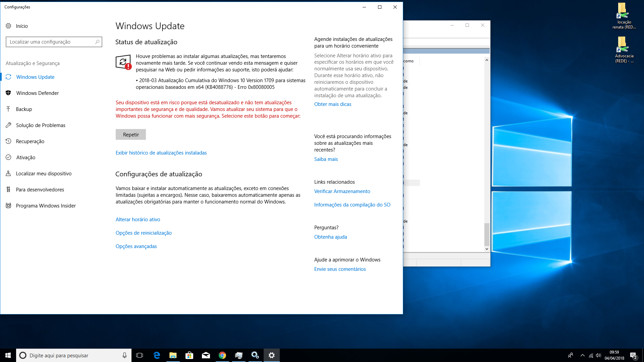This screenshot has width=644, height=362.
Task: Open Opções de reinicialização
Action: point(144,233)
